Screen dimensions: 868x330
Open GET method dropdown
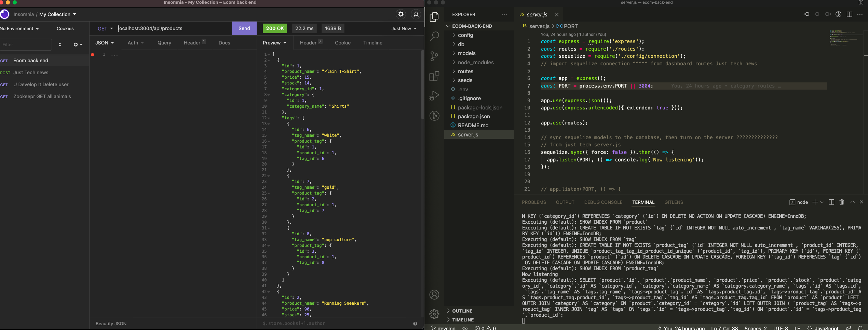(105, 28)
